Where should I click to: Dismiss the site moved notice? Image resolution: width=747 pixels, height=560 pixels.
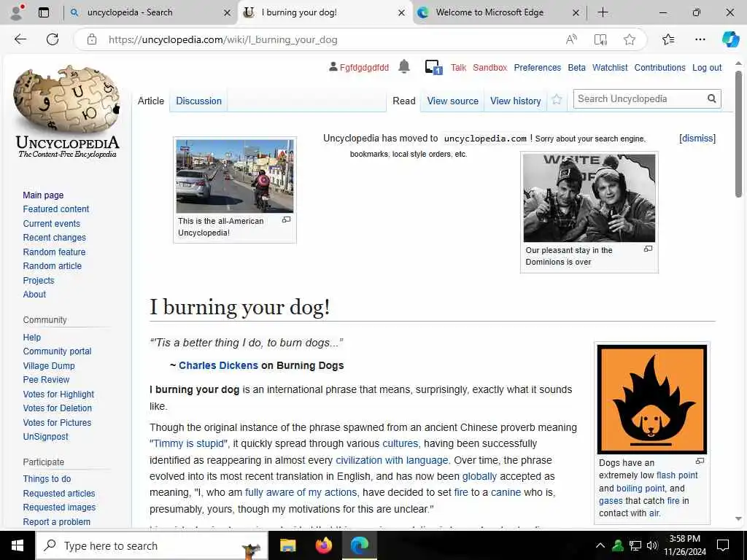point(697,138)
